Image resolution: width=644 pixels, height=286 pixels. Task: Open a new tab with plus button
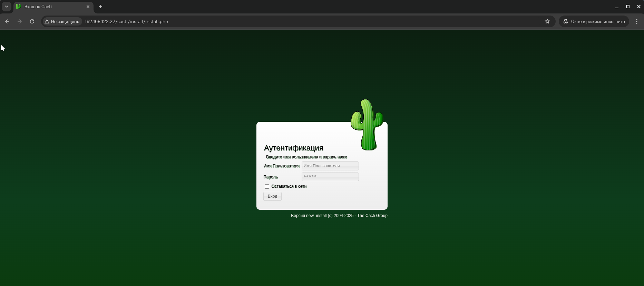point(100,7)
